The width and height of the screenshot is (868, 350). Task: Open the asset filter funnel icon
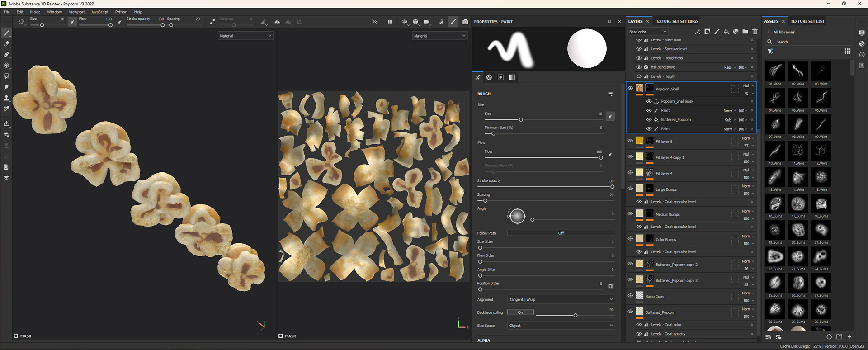[x=770, y=52]
